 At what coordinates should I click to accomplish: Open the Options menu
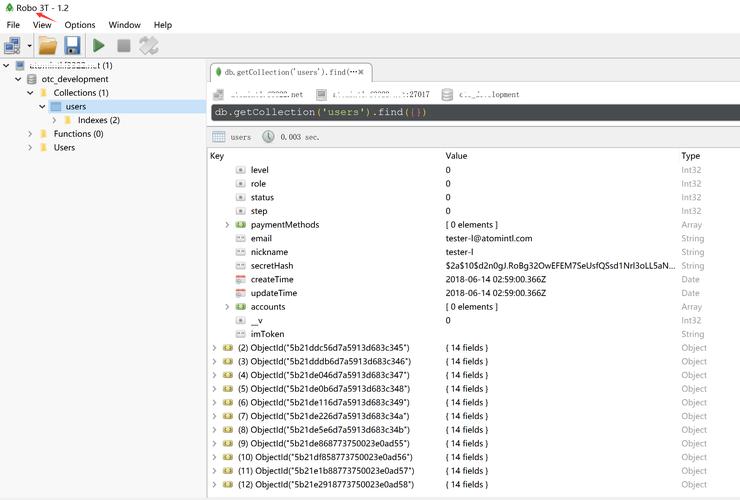(x=80, y=25)
